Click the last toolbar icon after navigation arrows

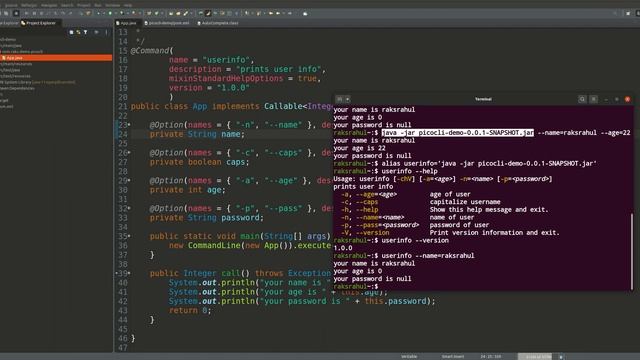[x=305, y=13]
